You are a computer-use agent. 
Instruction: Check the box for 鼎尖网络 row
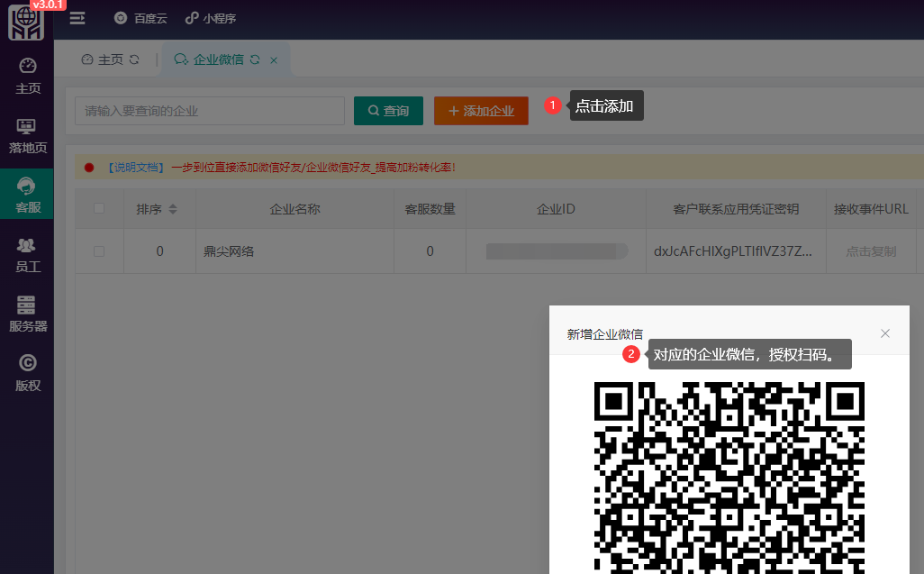click(x=99, y=251)
